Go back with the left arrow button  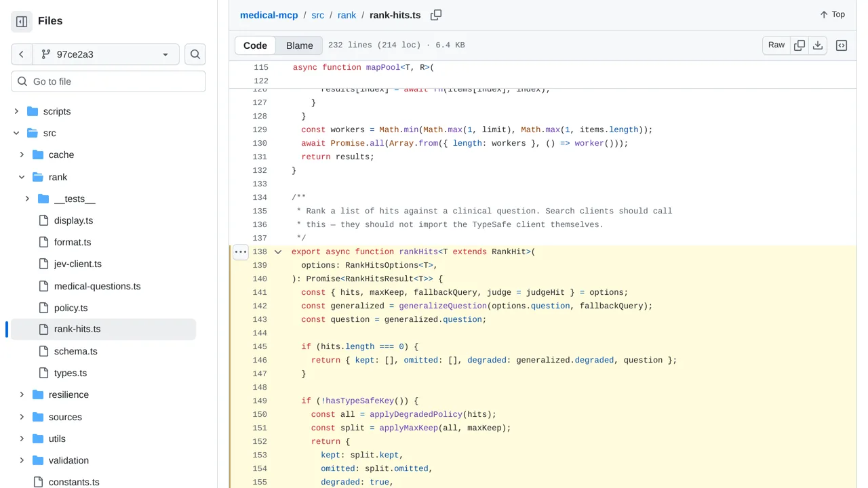[x=22, y=54]
